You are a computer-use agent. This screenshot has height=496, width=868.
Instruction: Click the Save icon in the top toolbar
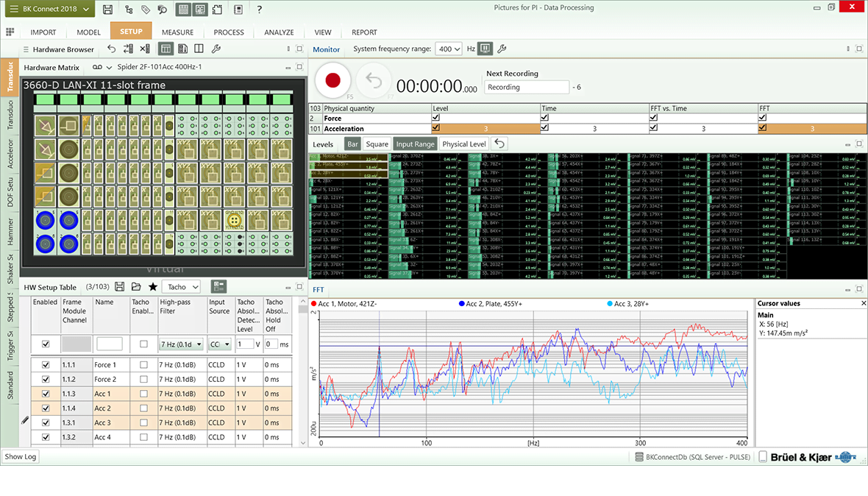pyautogui.click(x=108, y=10)
